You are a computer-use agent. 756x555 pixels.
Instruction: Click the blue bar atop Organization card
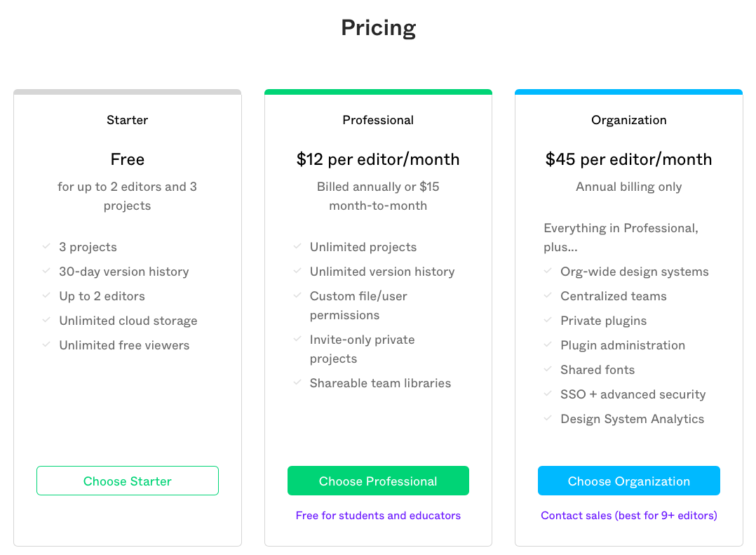(x=628, y=92)
